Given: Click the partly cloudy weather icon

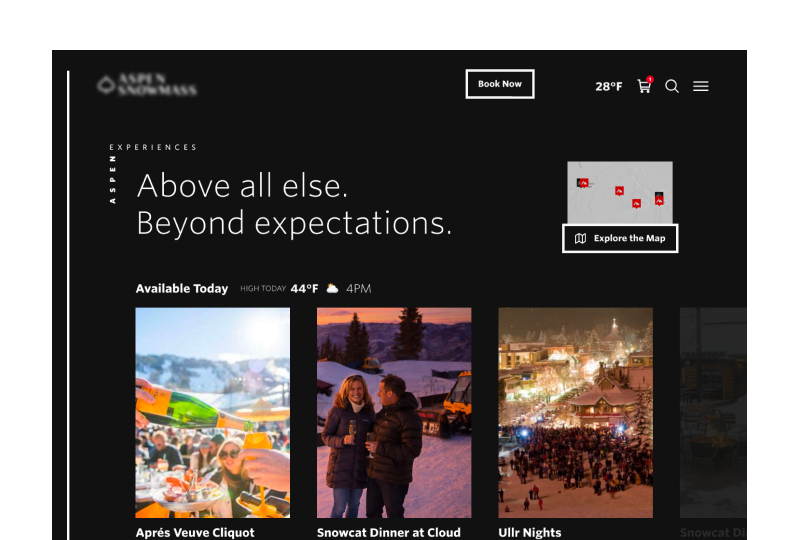Looking at the screenshot, I should pos(332,288).
